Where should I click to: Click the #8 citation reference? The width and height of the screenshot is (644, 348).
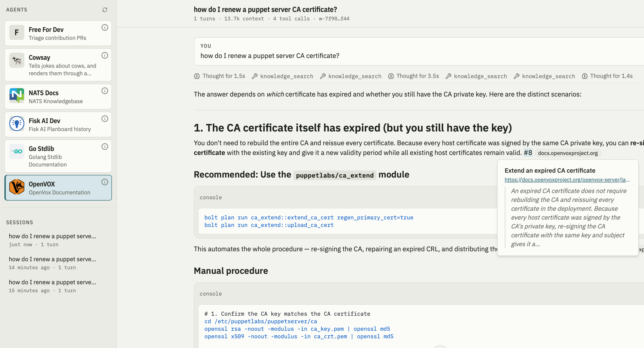point(528,153)
